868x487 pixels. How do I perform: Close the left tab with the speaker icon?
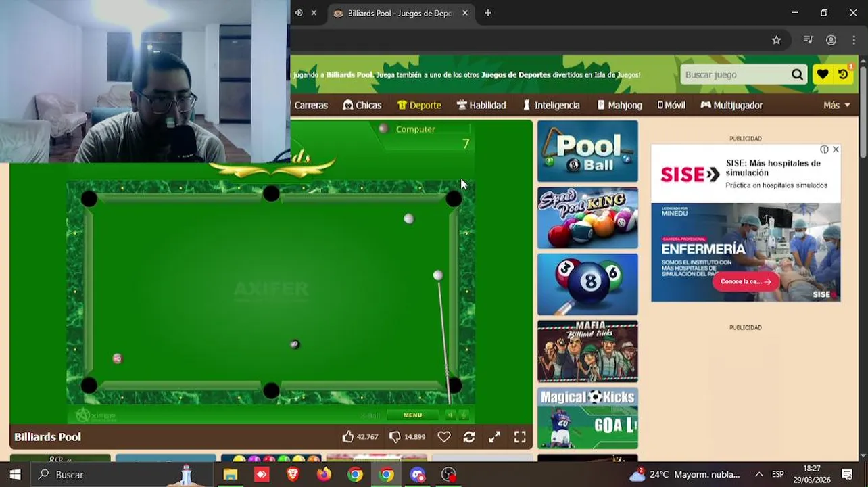point(314,13)
